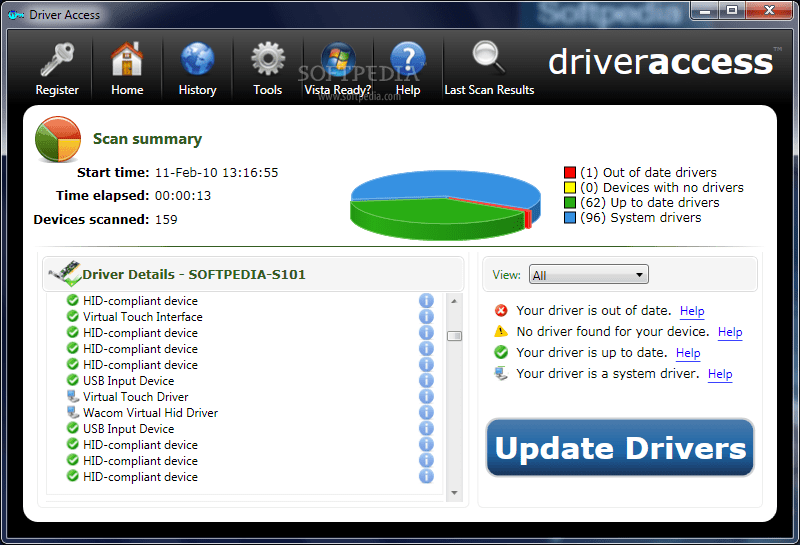The image size is (800, 545).
Task: Click red Out of date drivers swatch
Action: point(570,172)
